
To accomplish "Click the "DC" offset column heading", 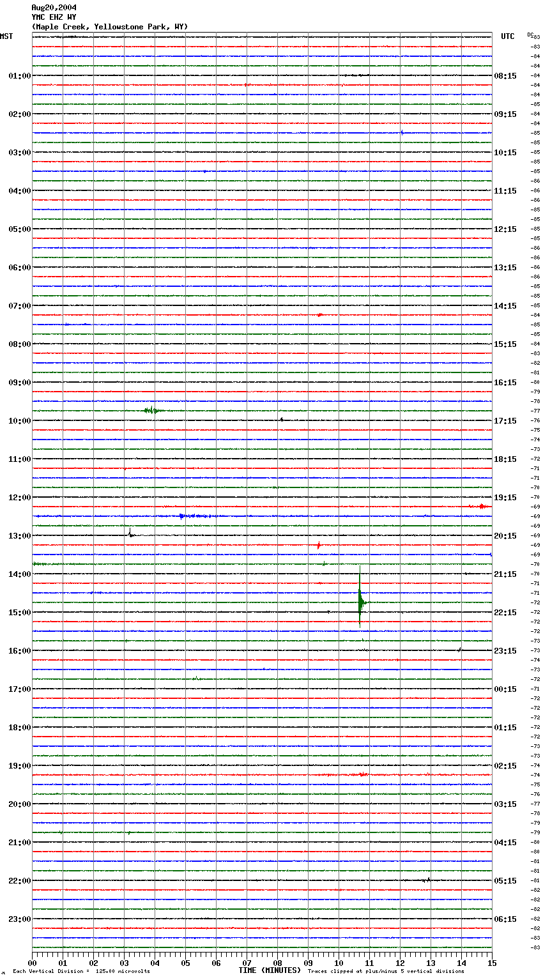I will point(530,34).
